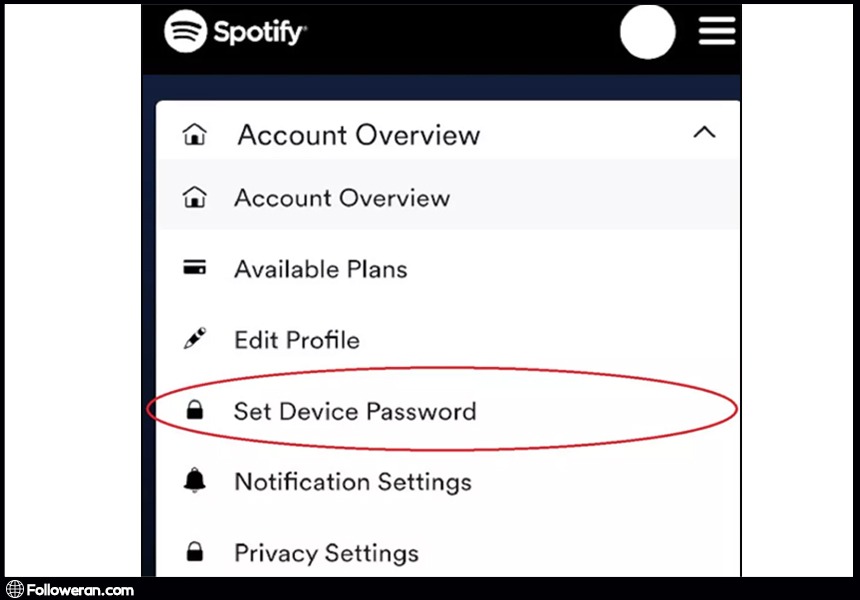860x600 pixels.
Task: Click the Account Overview dropdown header text
Action: 358,135
